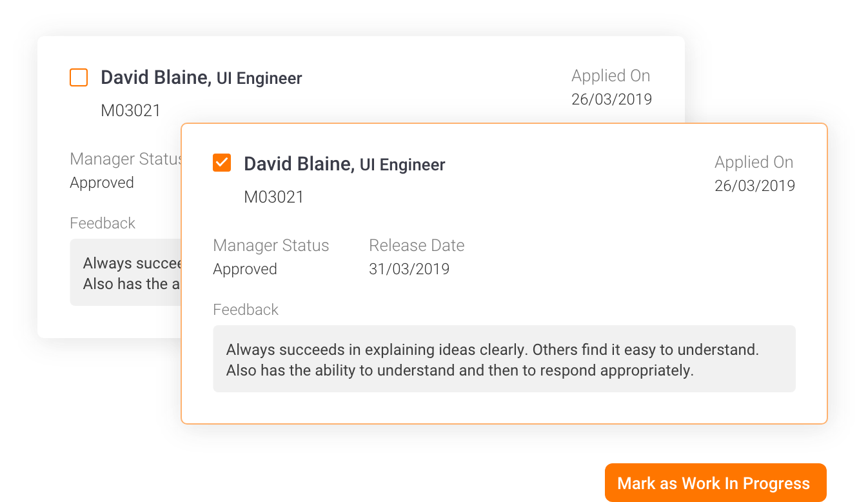Click the Applied On label on highlighted card
Screen dimensions: 868x502
point(754,163)
